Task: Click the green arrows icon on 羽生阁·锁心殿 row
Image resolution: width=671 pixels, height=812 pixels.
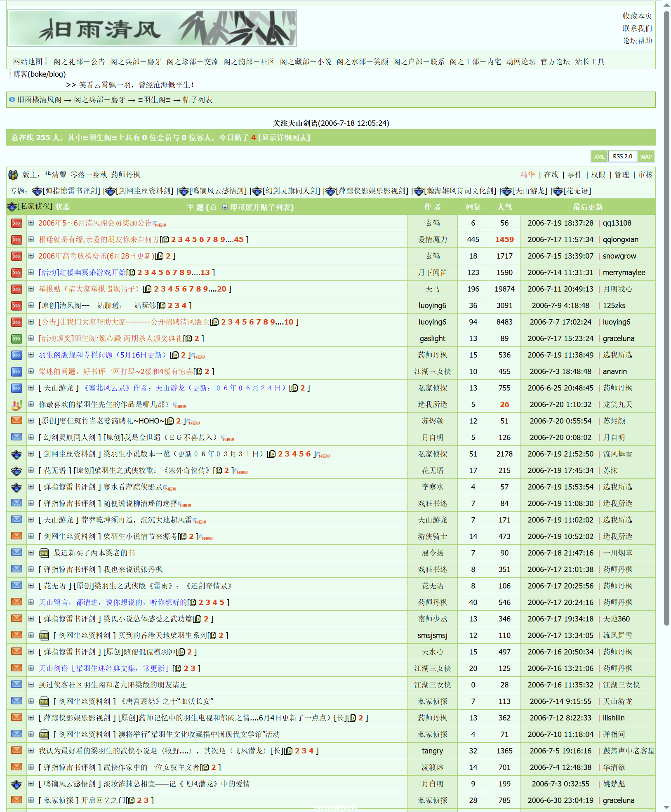Action: 16,338
